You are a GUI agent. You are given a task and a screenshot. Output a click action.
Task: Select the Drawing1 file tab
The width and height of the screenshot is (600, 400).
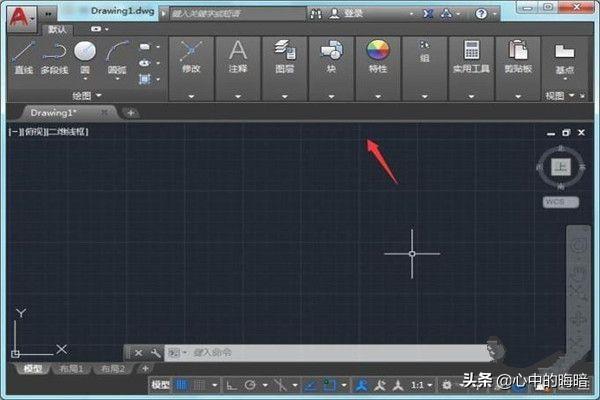56,112
